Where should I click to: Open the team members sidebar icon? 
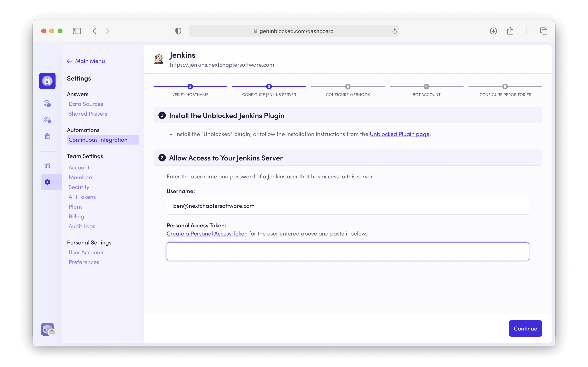click(47, 120)
